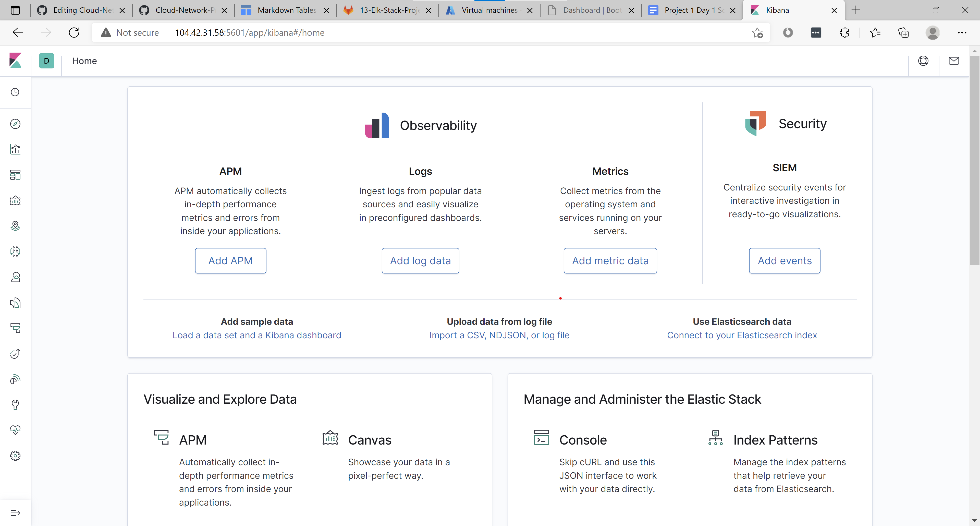The image size is (980, 526).
Task: Click the Add log data button
Action: tap(420, 261)
